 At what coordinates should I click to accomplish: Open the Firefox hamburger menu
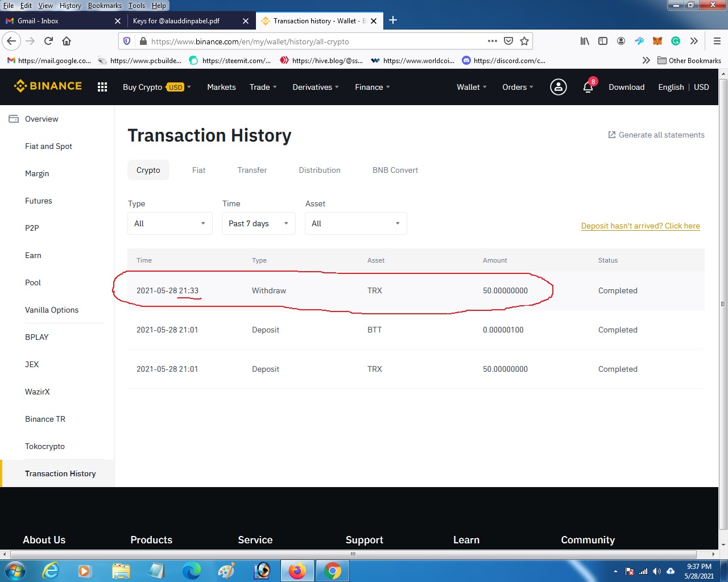(x=717, y=41)
